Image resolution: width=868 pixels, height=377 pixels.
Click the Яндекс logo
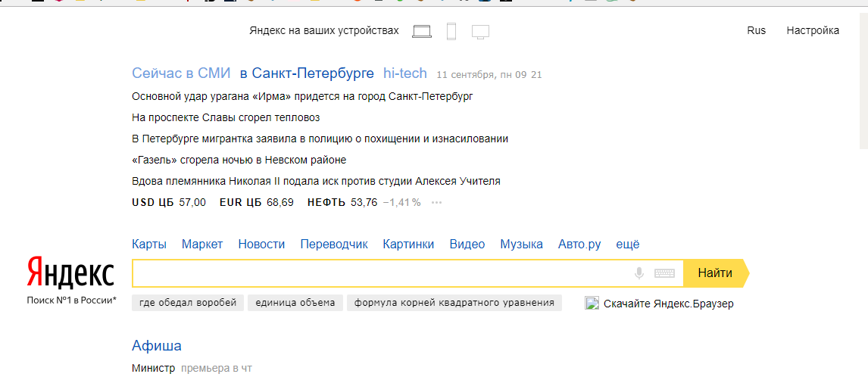pos(70,273)
